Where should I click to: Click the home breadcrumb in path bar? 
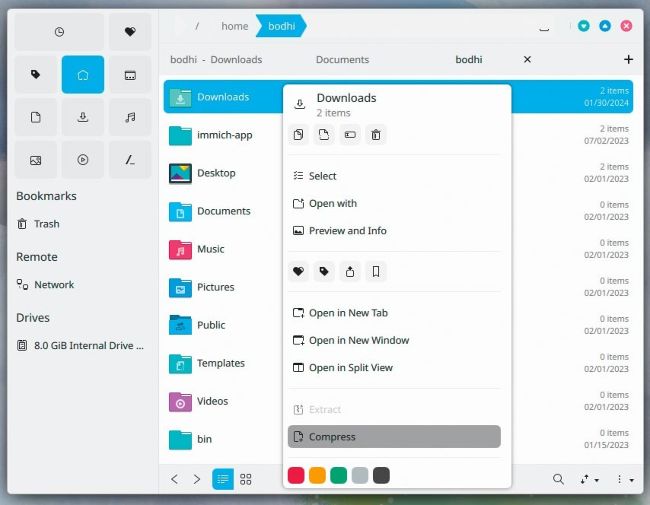pyautogui.click(x=234, y=26)
